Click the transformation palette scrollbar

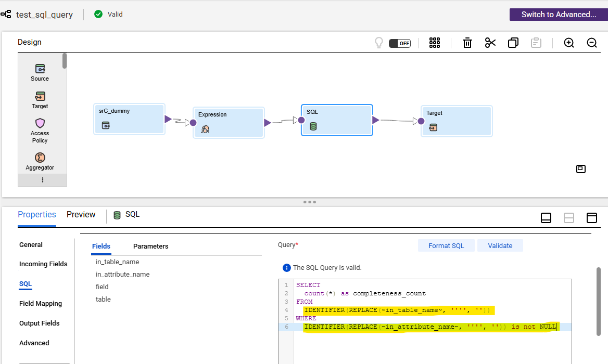coord(65,61)
